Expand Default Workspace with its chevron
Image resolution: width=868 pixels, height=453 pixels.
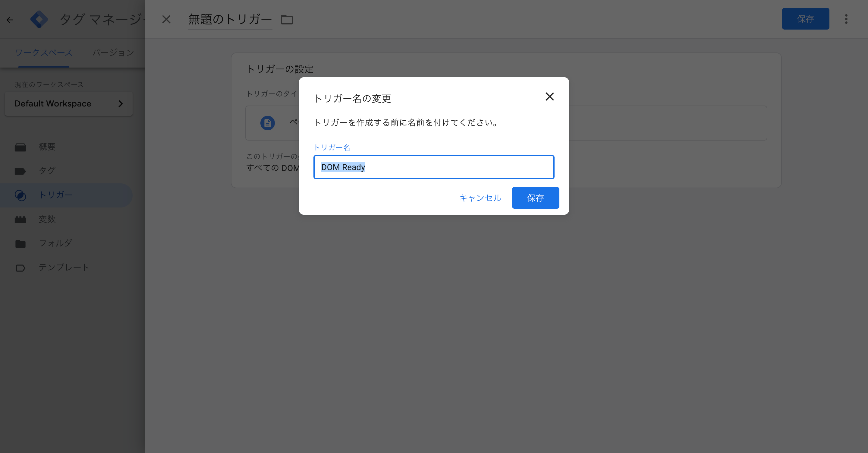[x=121, y=103]
